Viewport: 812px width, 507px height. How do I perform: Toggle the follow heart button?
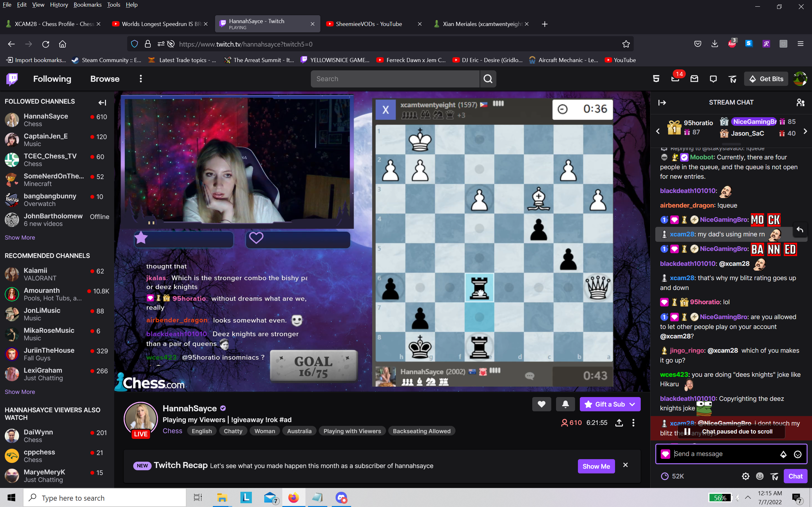(x=541, y=404)
